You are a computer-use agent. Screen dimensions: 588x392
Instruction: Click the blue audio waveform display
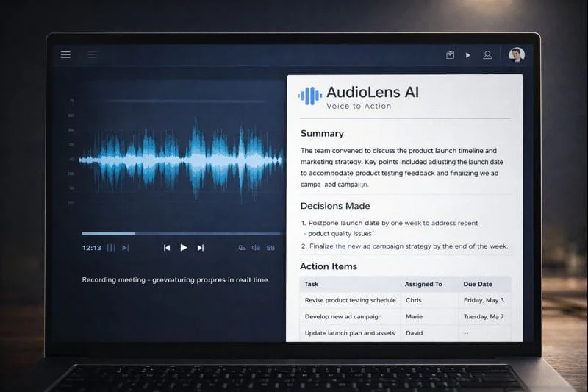(180, 158)
